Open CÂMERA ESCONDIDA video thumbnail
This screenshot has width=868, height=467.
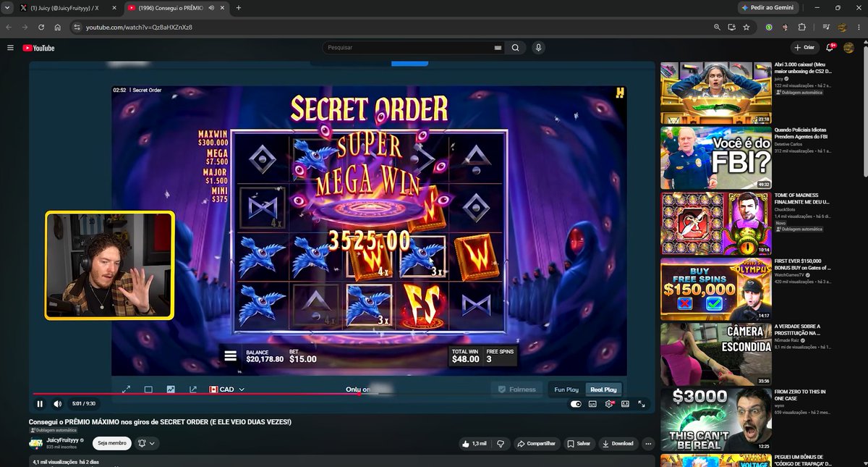pyautogui.click(x=715, y=353)
